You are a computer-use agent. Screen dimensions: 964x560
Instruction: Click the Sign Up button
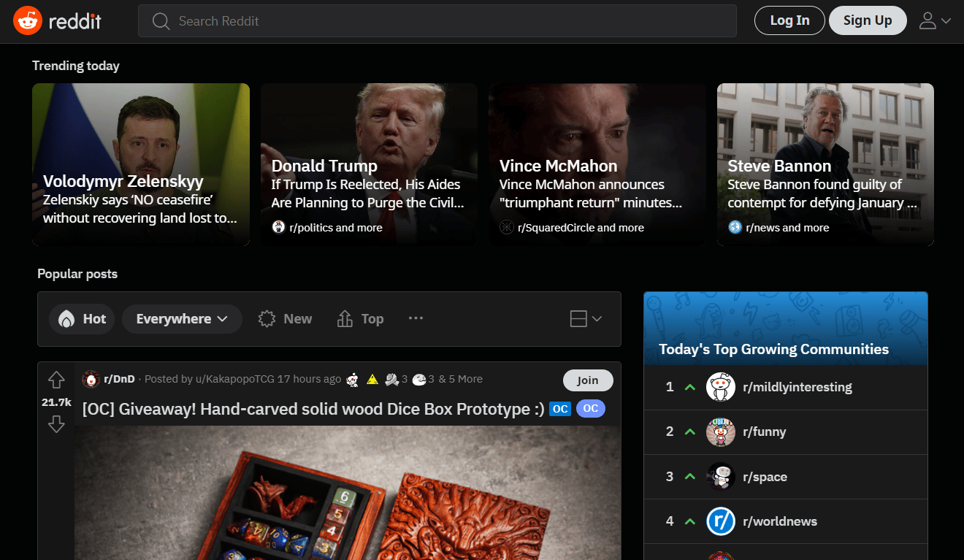[x=868, y=20]
